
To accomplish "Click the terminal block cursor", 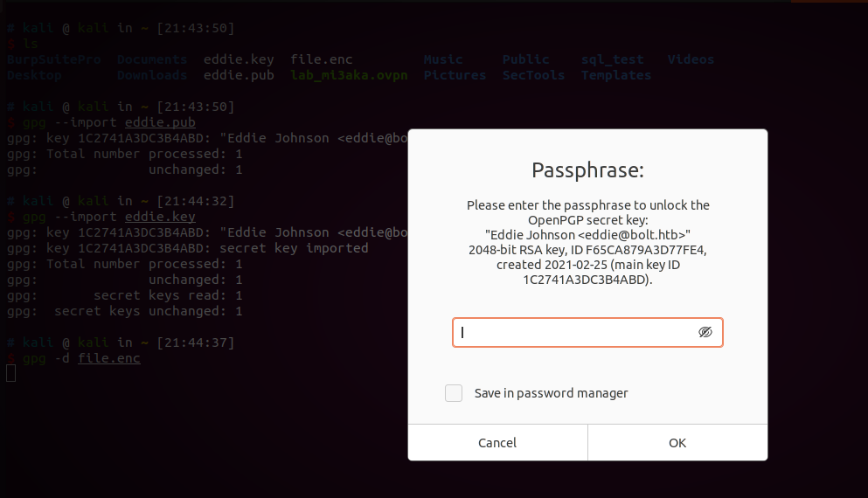I will [10, 374].
